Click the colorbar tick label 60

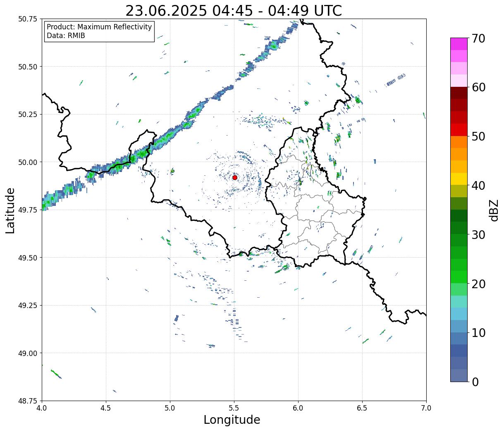click(x=478, y=87)
